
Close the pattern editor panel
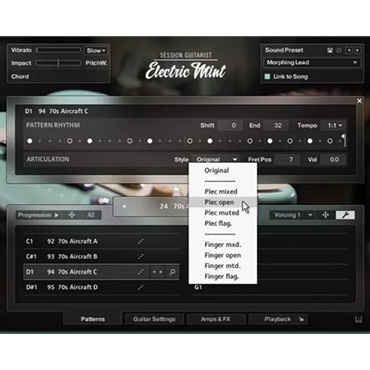(359, 101)
